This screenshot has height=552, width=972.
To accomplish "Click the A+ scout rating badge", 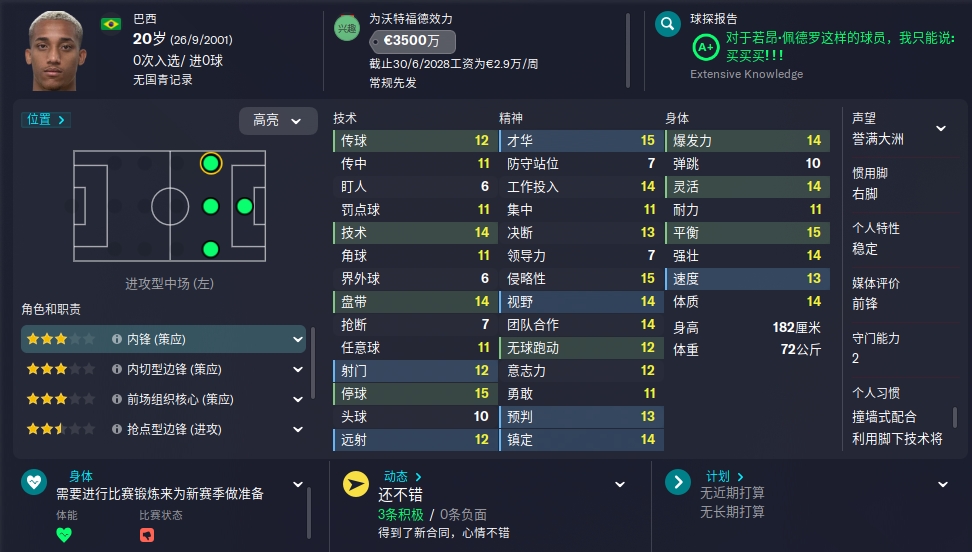I will (705, 47).
